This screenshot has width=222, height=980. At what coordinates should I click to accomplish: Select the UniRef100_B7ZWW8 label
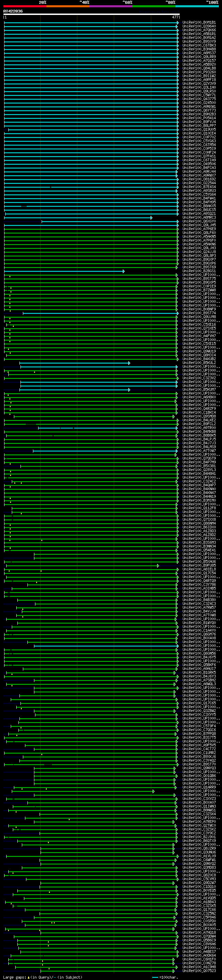(x=199, y=290)
